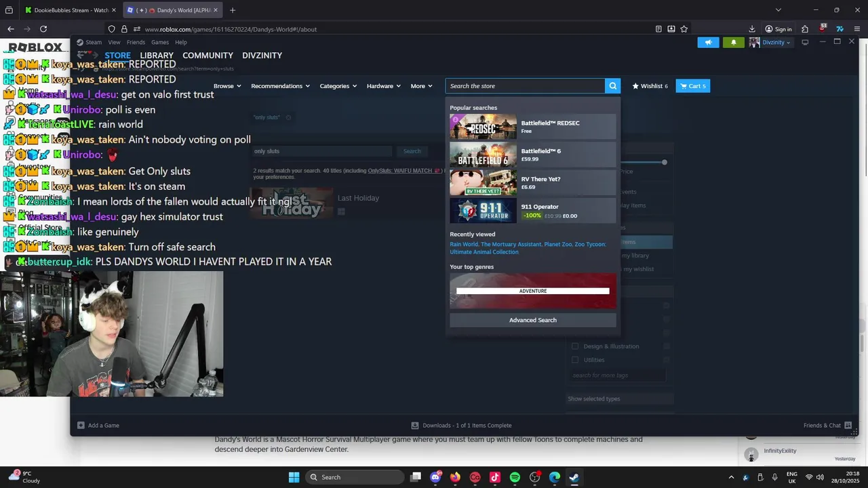Click the Search the store input field
Screen dimensions: 868x488
(525, 86)
